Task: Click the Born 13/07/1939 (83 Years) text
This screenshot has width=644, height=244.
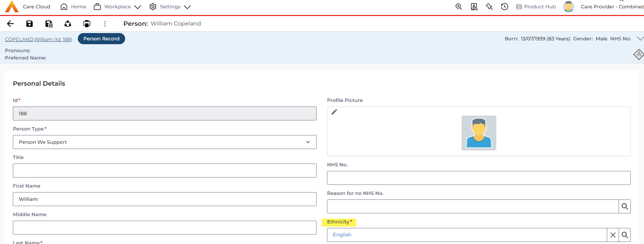Action: pos(537,39)
